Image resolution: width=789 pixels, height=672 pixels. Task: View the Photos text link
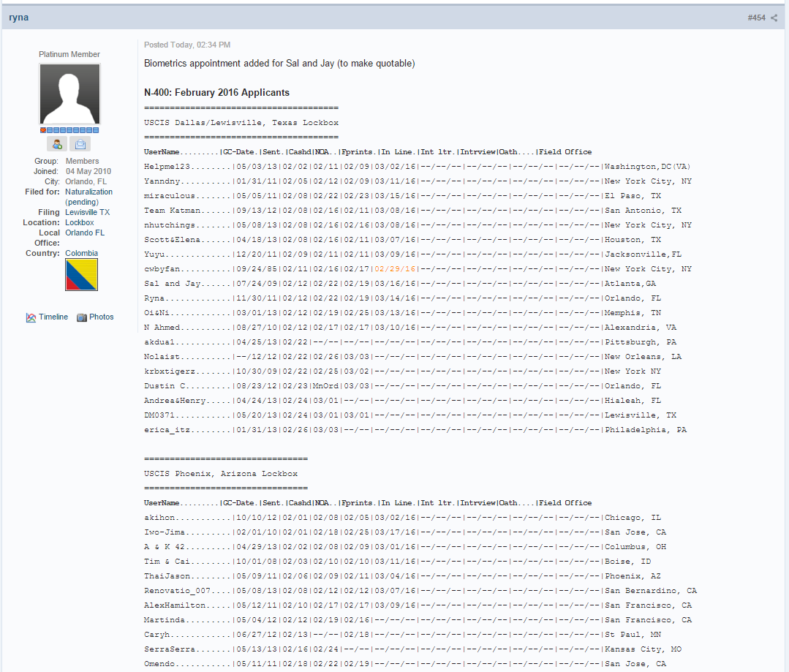(x=102, y=317)
